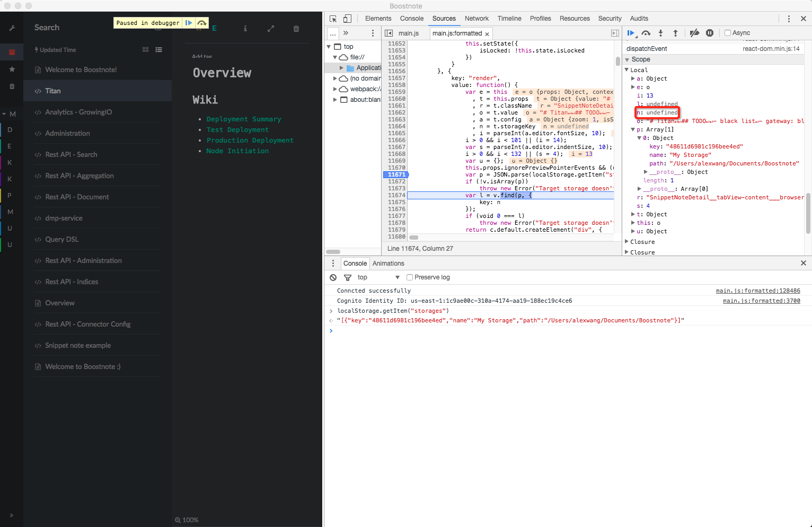This screenshot has width=812, height=527.
Task: Follow the Node Initiation wiki link
Action: click(x=237, y=151)
